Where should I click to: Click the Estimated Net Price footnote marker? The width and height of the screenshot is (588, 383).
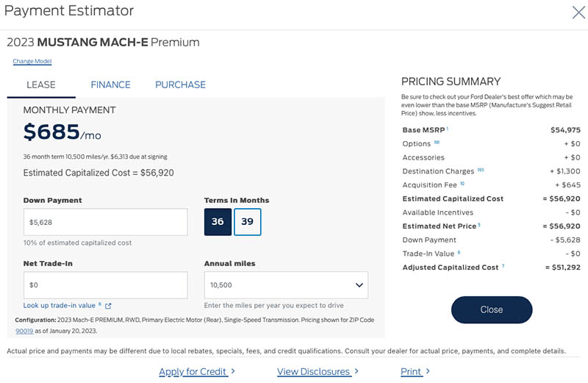point(479,225)
